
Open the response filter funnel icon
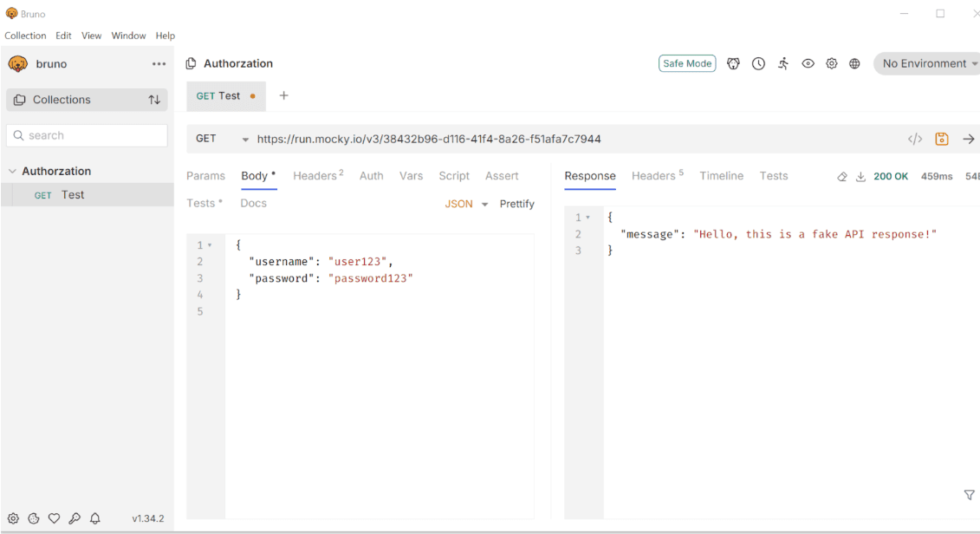970,495
